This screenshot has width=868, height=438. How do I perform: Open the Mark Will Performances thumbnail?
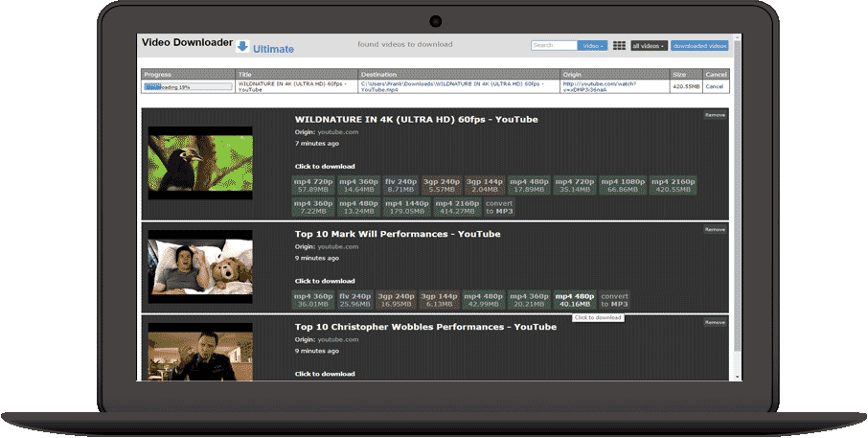[x=200, y=266]
